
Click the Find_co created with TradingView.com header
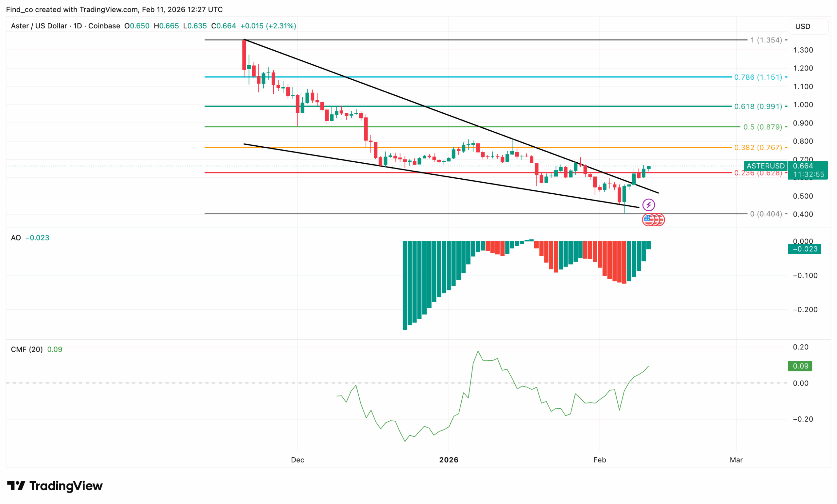pyautogui.click(x=114, y=9)
